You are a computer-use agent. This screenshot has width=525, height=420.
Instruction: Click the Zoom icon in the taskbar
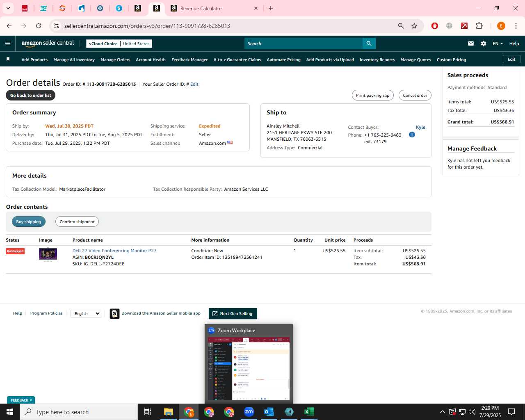pyautogui.click(x=249, y=412)
